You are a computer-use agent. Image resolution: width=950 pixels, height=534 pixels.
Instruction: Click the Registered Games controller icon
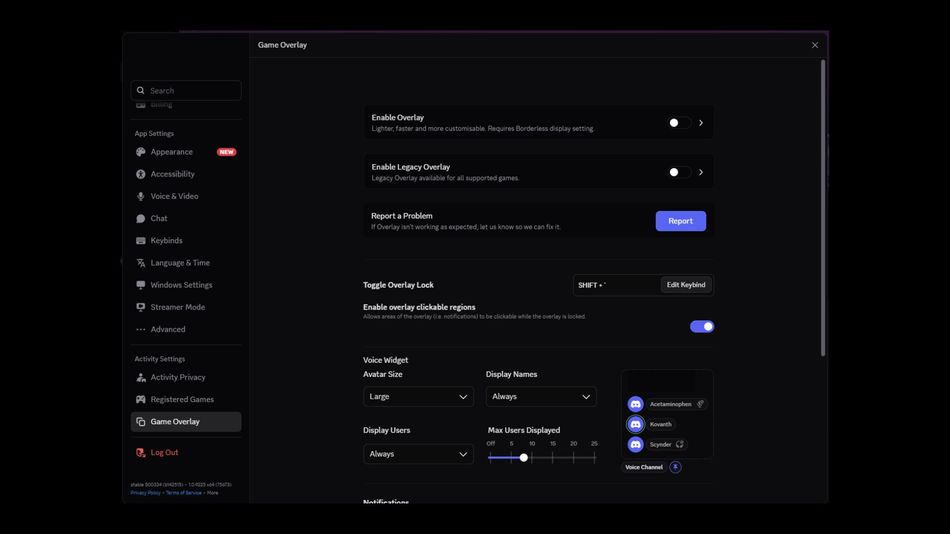pos(141,399)
